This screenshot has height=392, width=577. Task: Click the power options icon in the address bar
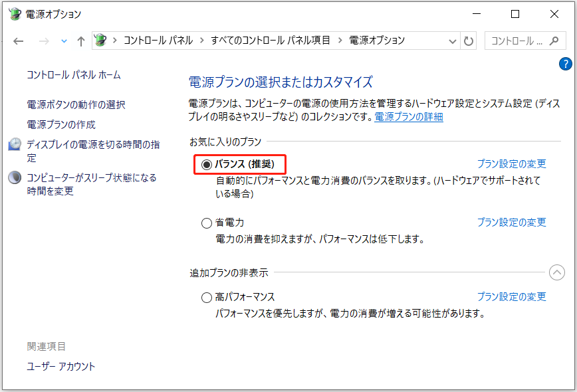pyautogui.click(x=101, y=41)
